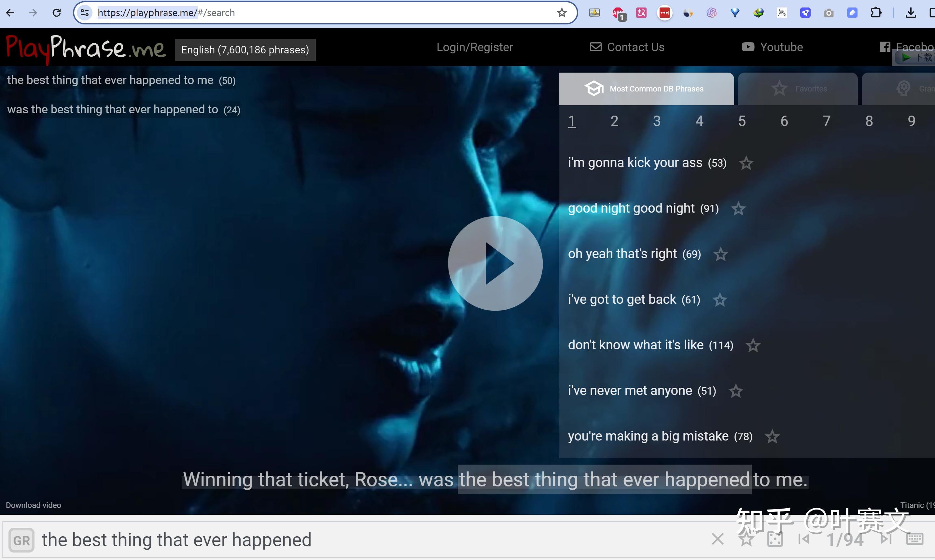This screenshot has height=560, width=935.
Task: Open the AdBlock Plus extension icon
Action: (619, 14)
